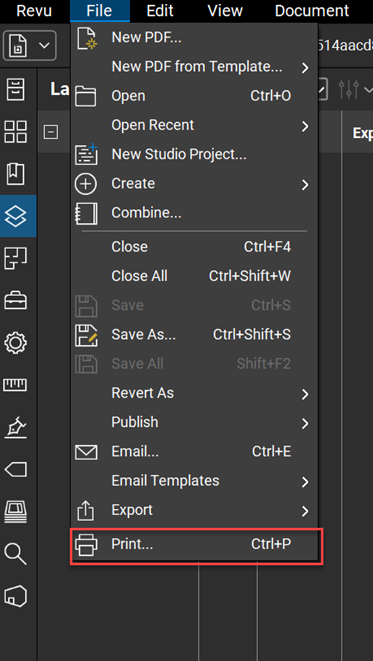Choose New PDF... from File menu
Viewport: 373px width, 661px height.
tap(194, 38)
